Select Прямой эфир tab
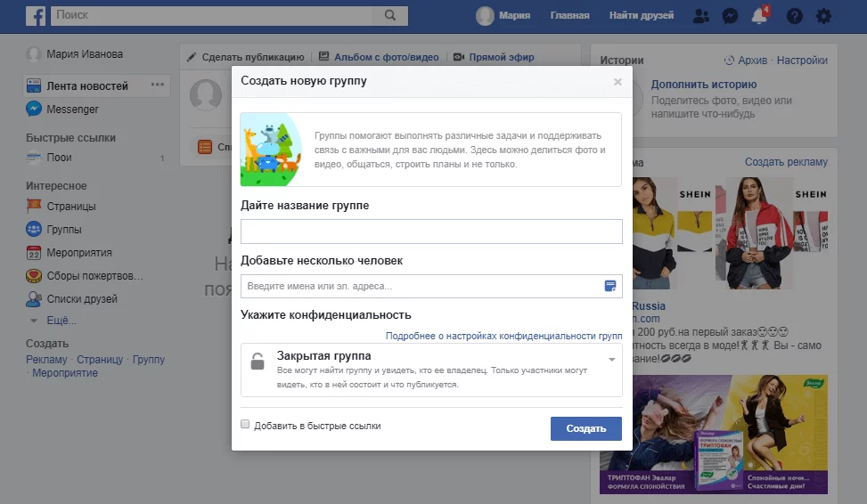Image resolution: width=867 pixels, height=504 pixels. [x=502, y=57]
